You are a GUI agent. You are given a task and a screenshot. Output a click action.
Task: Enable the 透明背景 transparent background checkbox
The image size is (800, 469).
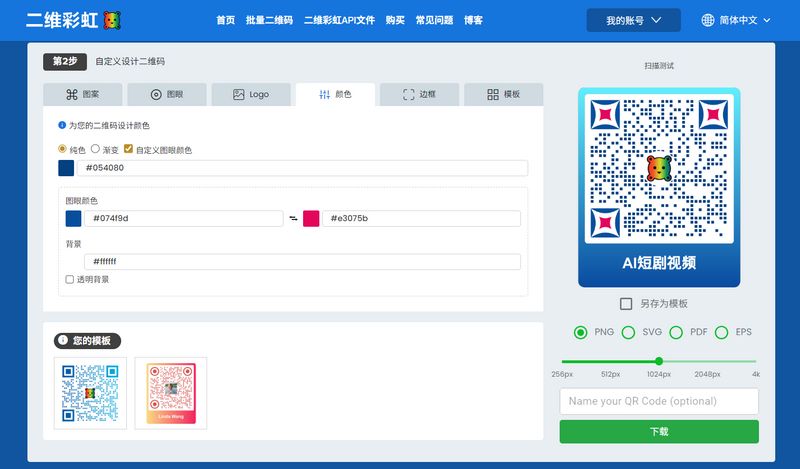tap(70, 280)
